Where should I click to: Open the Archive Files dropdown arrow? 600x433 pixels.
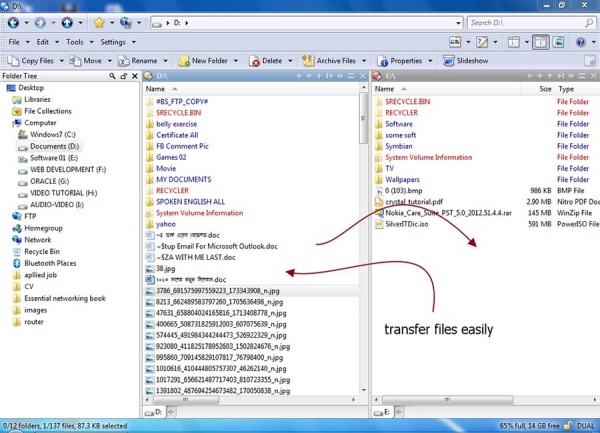[364, 61]
